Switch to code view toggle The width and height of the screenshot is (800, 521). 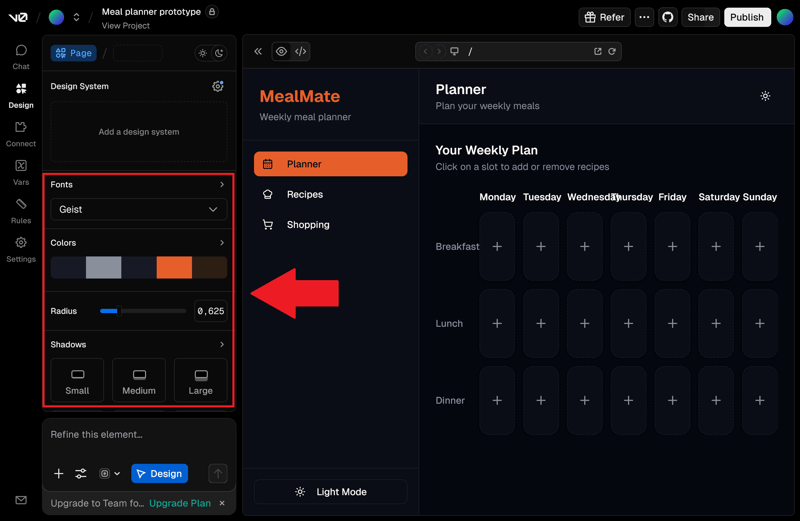coord(300,52)
